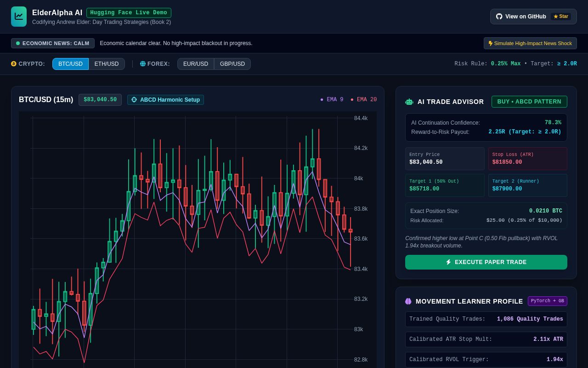588x368 pixels.
Task: Click the EMA 20 red legend dot
Action: point(352,100)
